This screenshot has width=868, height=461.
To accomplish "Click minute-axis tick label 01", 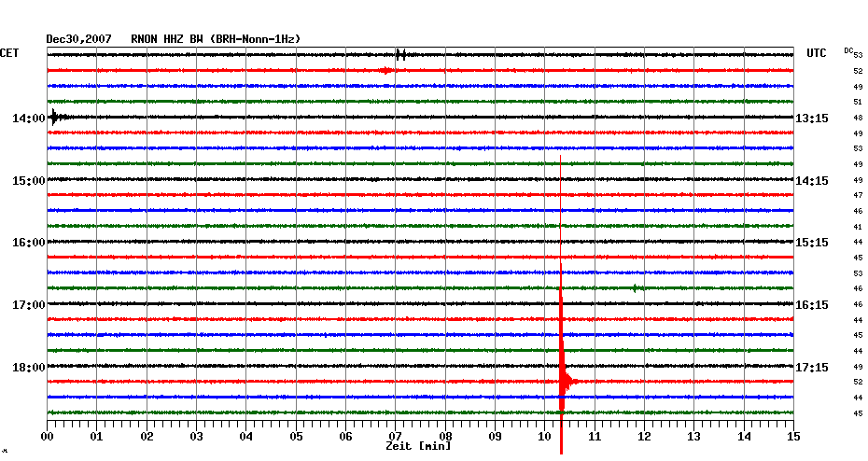I will point(97,437).
